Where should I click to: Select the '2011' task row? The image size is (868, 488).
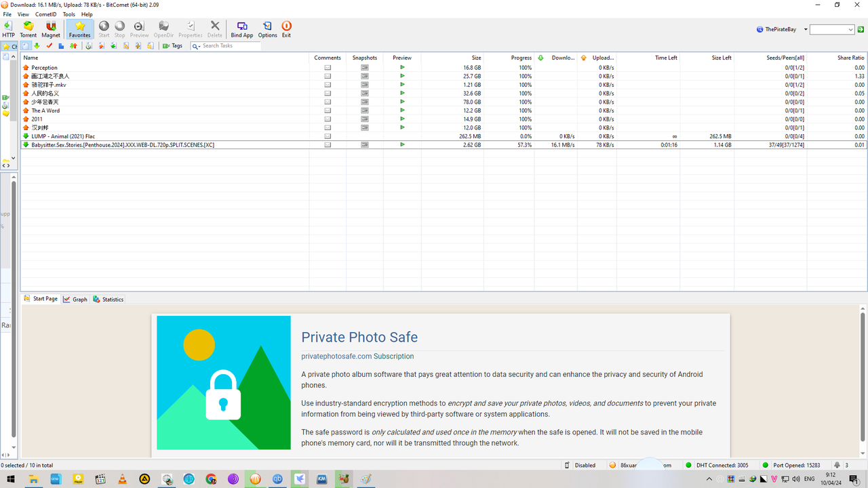click(443, 119)
